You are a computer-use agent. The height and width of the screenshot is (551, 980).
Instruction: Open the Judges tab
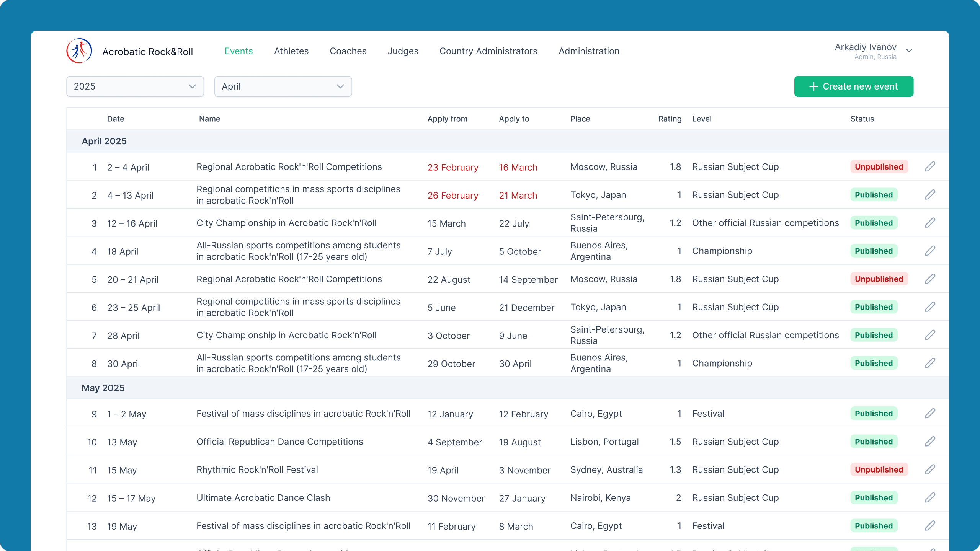[x=403, y=51]
